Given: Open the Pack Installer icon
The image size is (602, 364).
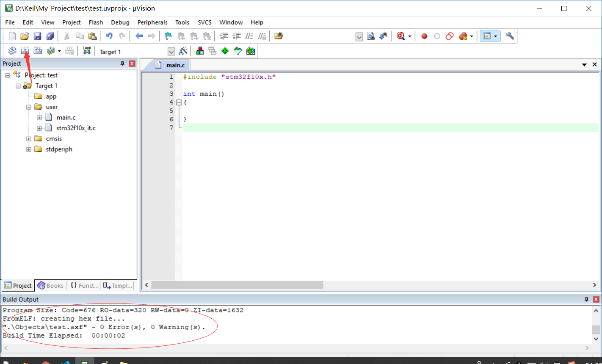Looking at the screenshot, I should coord(251,51).
